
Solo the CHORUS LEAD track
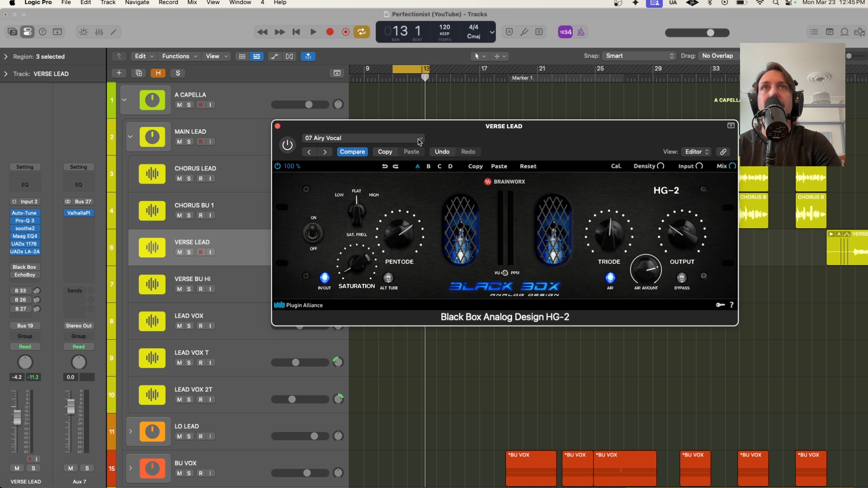189,178
